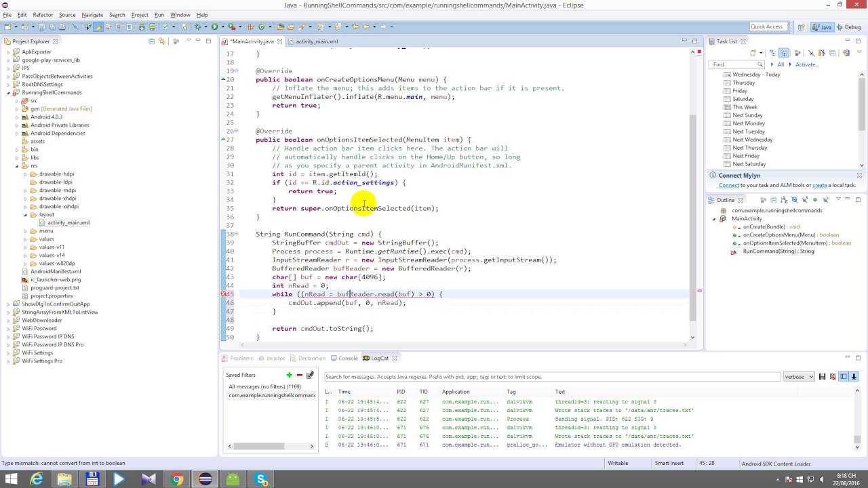
Task: Collapse the layout folder node
Action: pos(26,215)
